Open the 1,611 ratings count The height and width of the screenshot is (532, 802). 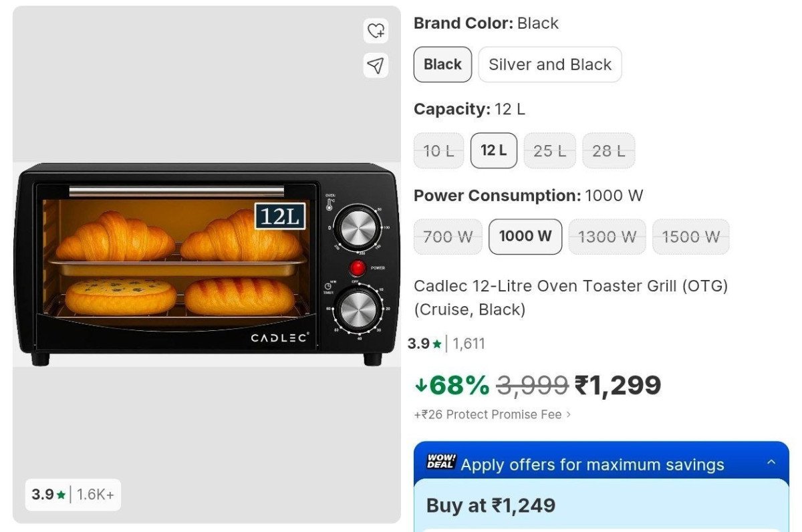pyautogui.click(x=469, y=344)
